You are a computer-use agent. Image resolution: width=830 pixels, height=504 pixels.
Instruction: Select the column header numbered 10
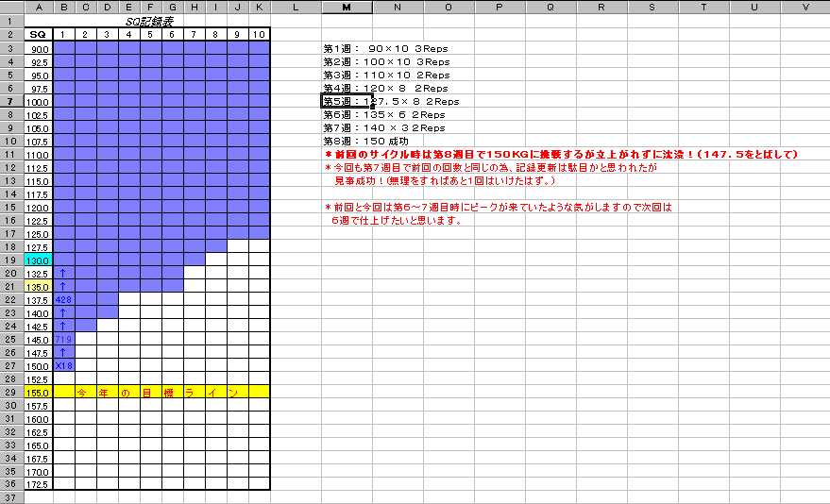point(260,34)
